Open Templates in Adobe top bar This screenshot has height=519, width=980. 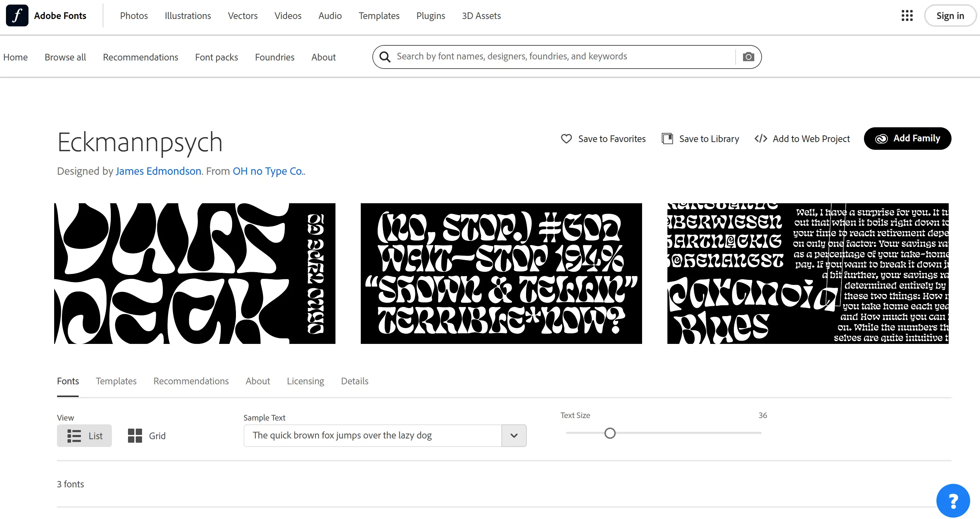click(379, 15)
